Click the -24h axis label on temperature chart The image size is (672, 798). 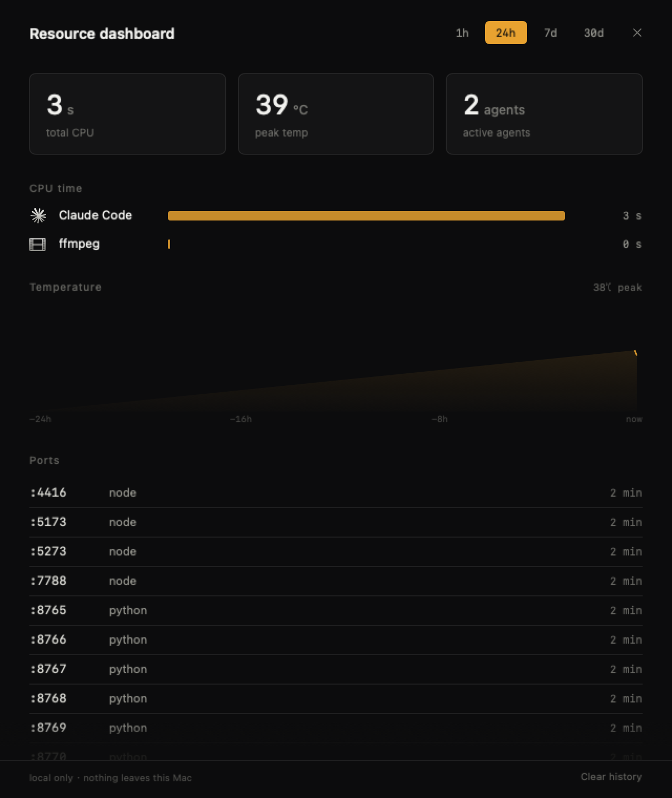(40, 419)
